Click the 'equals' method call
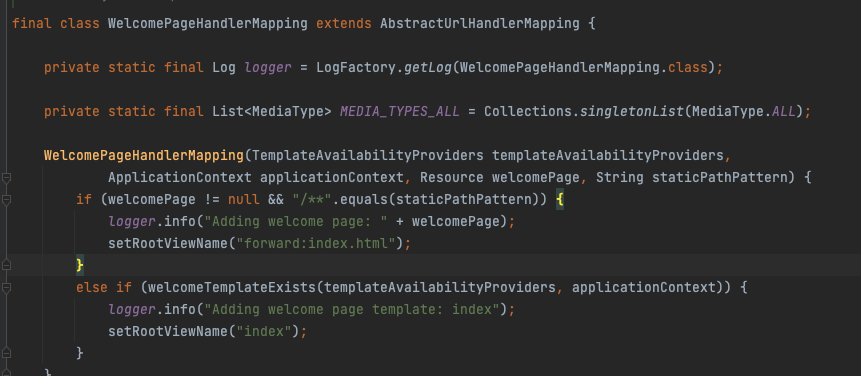861x376 pixels. [x=364, y=199]
